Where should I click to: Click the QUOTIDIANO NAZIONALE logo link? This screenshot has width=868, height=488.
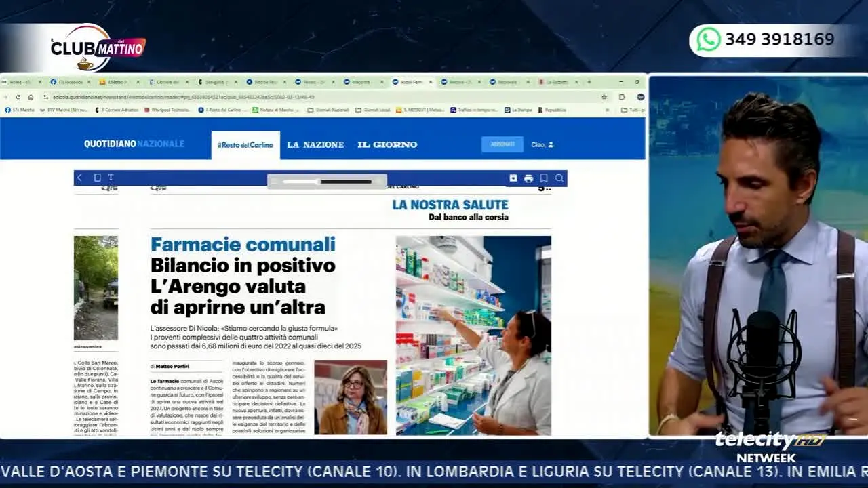[134, 144]
